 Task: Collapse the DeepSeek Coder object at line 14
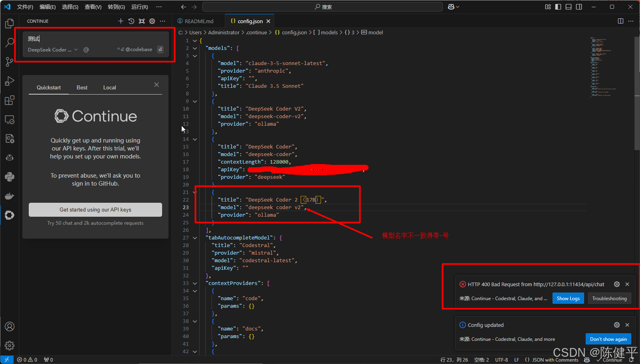pos(195,139)
